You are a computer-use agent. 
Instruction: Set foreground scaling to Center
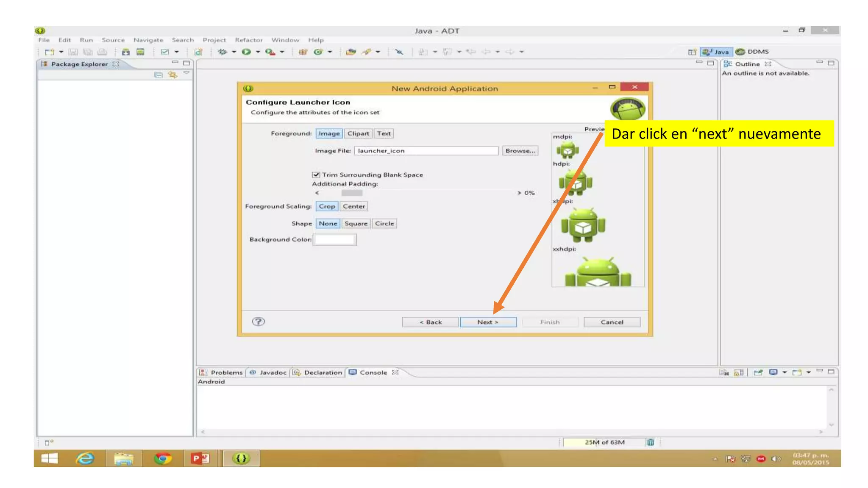tap(353, 206)
